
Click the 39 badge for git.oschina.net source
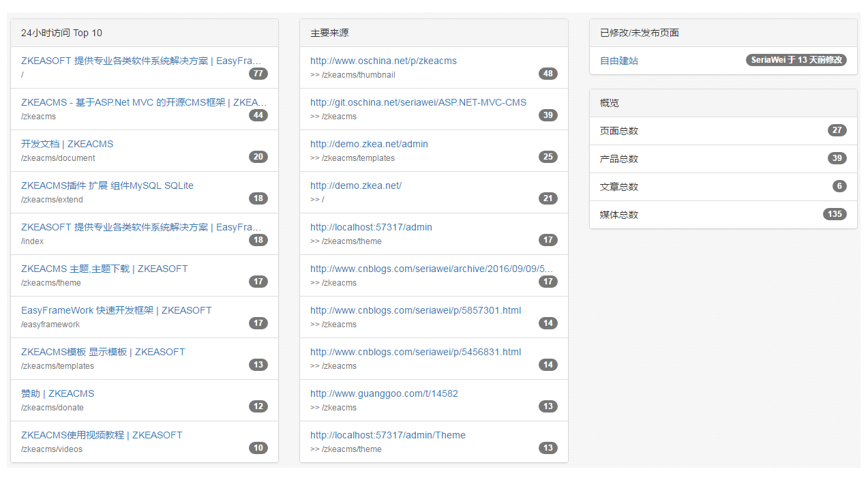pos(548,115)
